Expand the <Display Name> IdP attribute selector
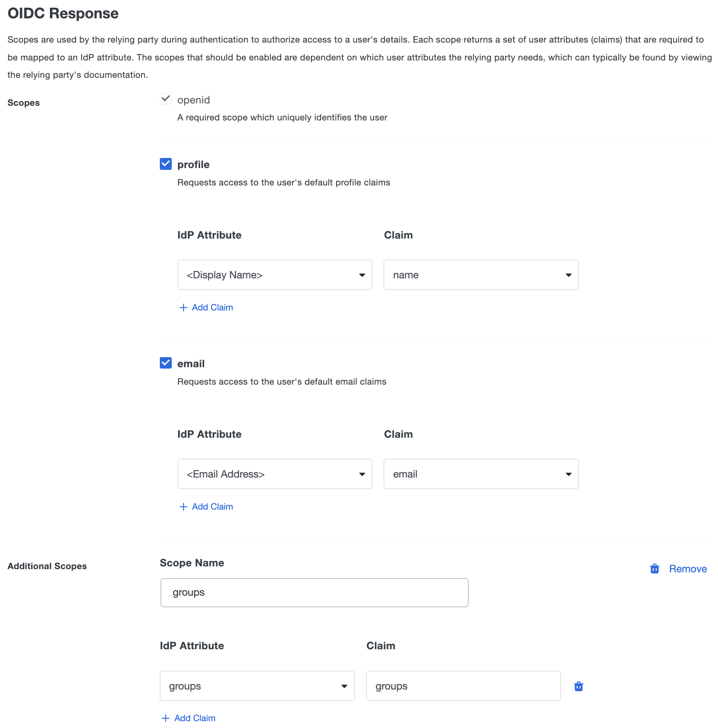Image resolution: width=718 pixels, height=728 pixels. tap(274, 275)
